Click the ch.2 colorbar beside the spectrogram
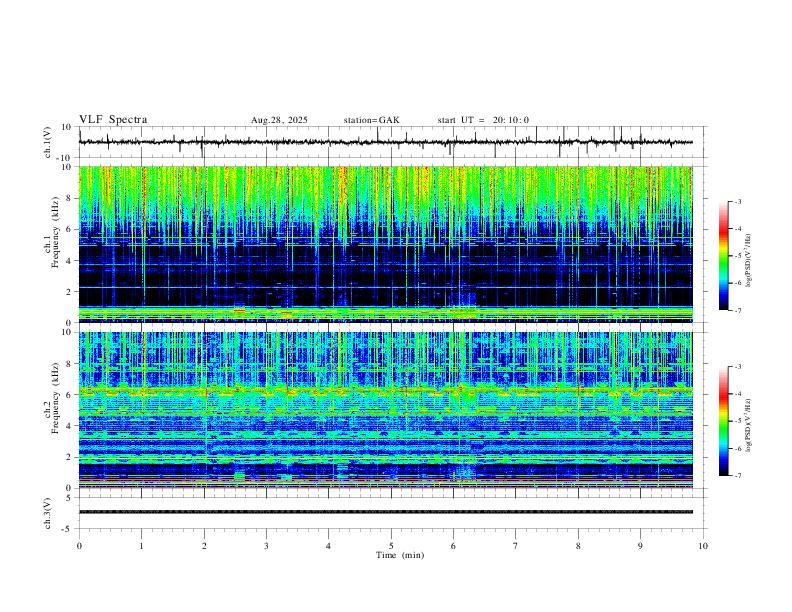This screenshot has height=612, width=792. pyautogui.click(x=723, y=421)
